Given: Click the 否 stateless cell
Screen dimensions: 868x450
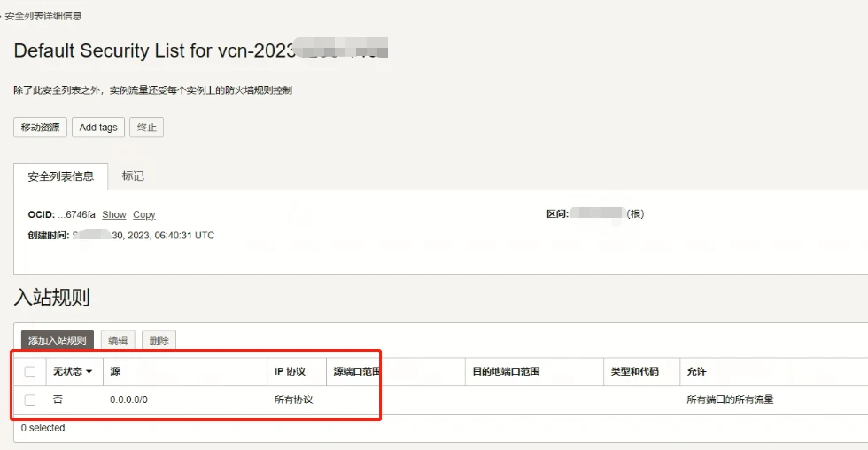Looking at the screenshot, I should 58,400.
